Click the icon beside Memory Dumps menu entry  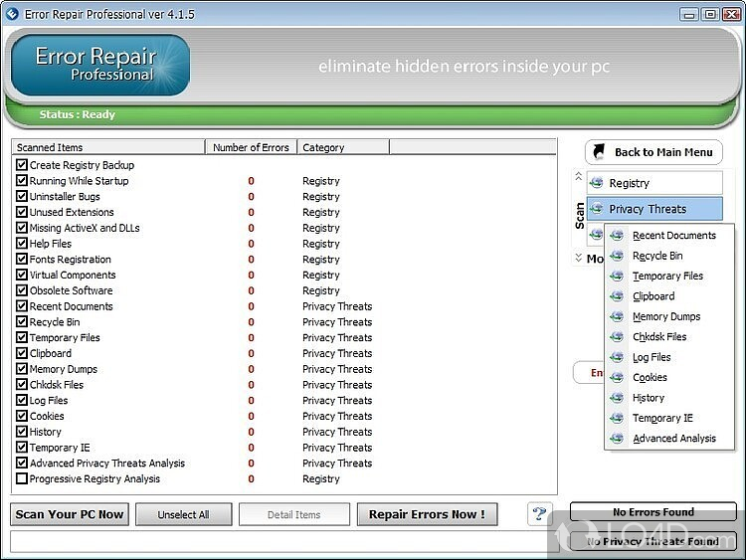tap(618, 316)
